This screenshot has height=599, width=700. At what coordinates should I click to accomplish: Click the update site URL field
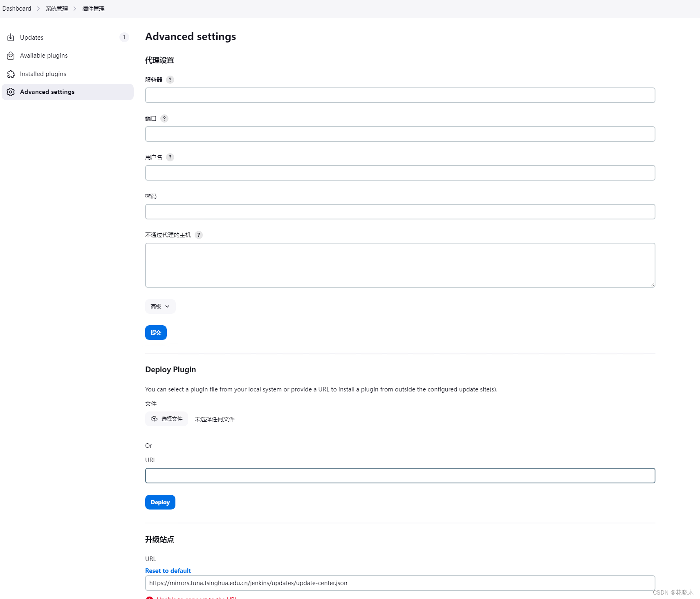point(400,583)
